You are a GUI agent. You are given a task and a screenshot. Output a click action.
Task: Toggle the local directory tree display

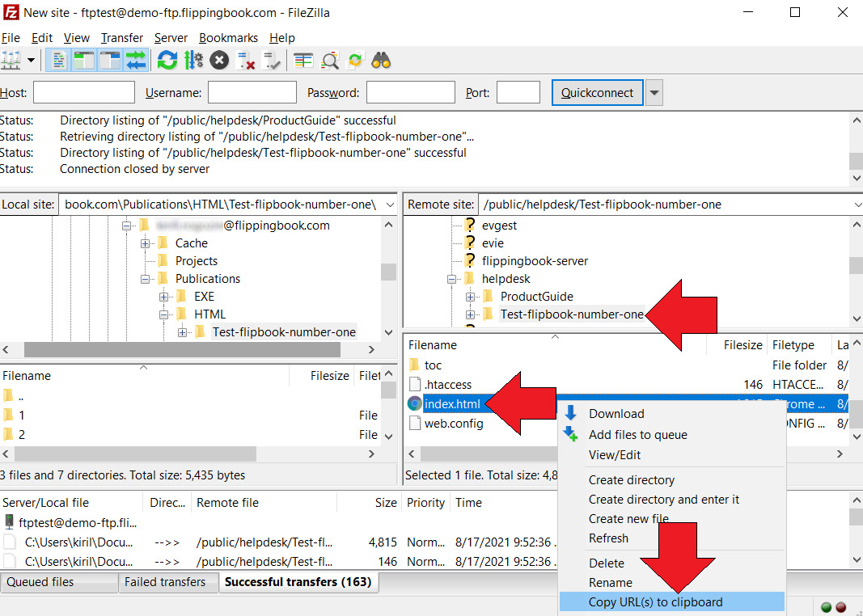(83, 61)
